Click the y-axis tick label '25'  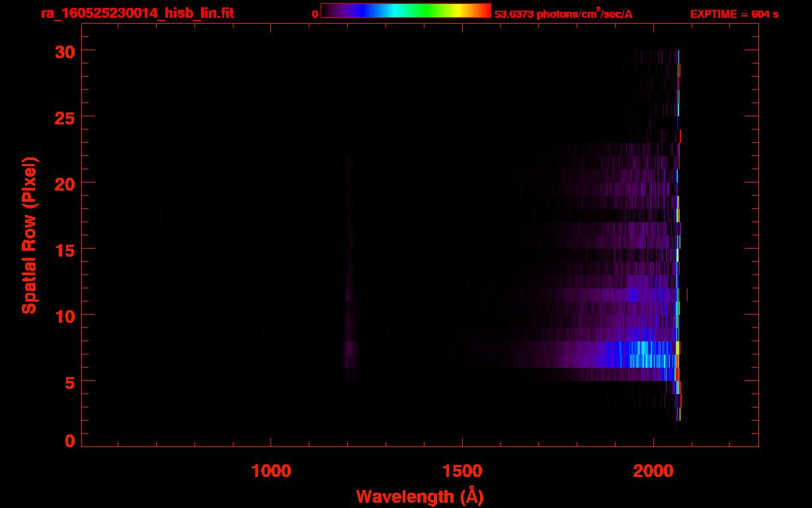click(66, 117)
